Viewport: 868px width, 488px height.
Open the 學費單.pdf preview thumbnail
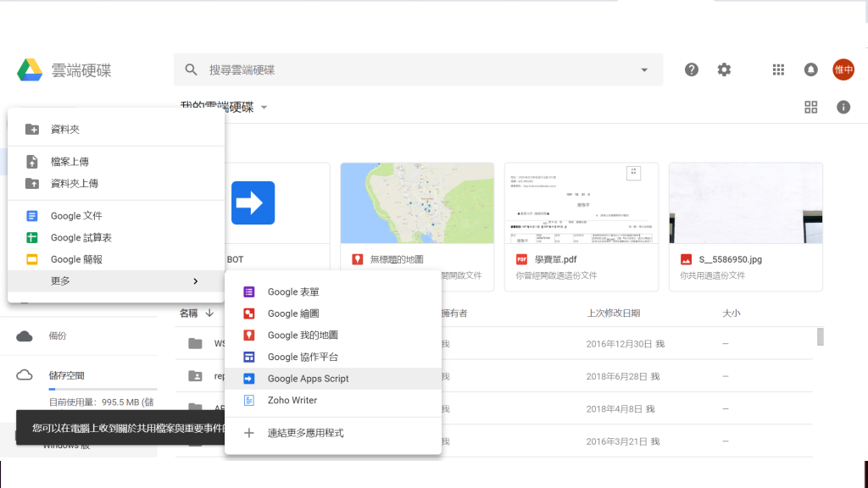click(x=581, y=203)
